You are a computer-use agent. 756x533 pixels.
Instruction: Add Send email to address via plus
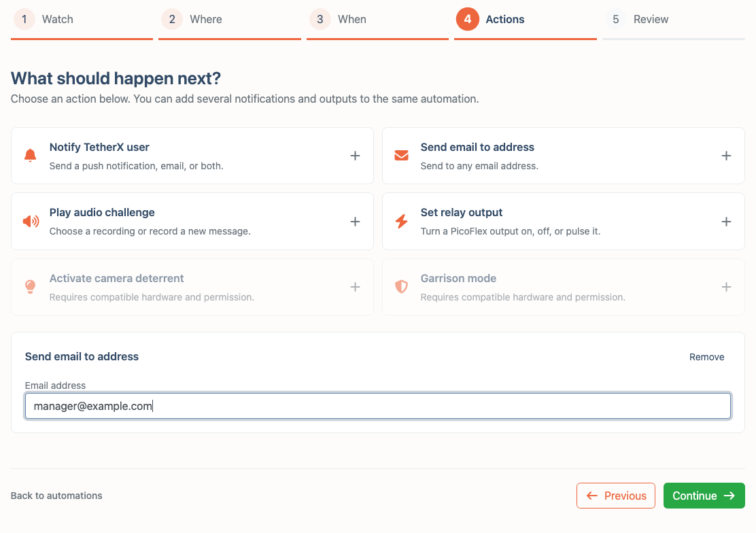click(x=726, y=156)
